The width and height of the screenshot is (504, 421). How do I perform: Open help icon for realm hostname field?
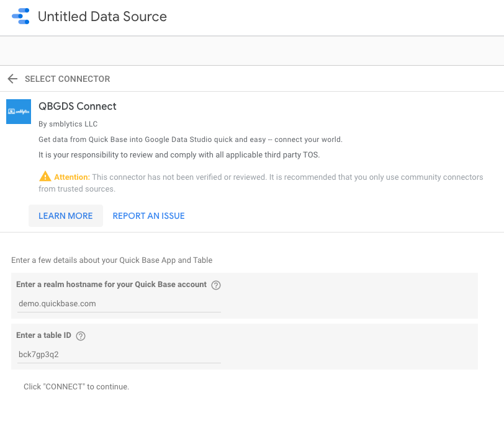tap(216, 285)
